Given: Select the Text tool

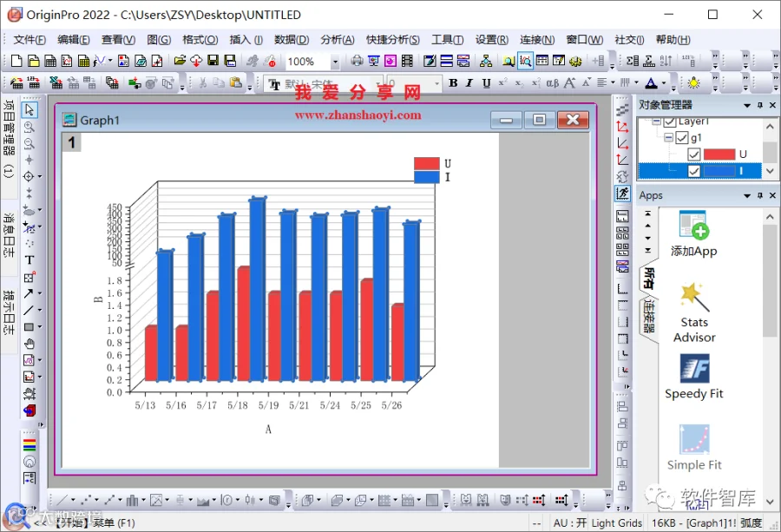Looking at the screenshot, I should point(30,260).
